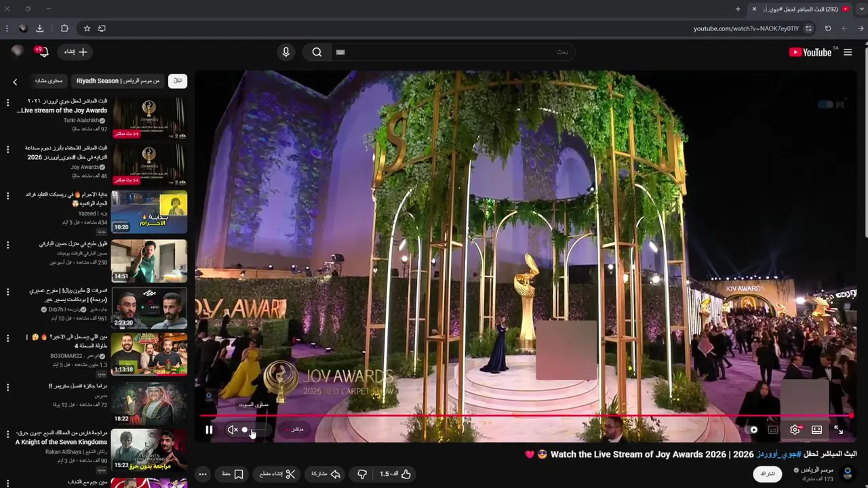Open options for the BO3OMAR22 video
This screenshot has height=488, width=868.
point(8,339)
